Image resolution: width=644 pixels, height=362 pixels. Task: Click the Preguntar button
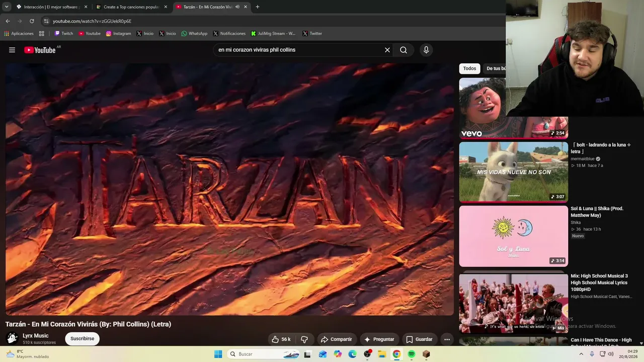tap(379, 339)
